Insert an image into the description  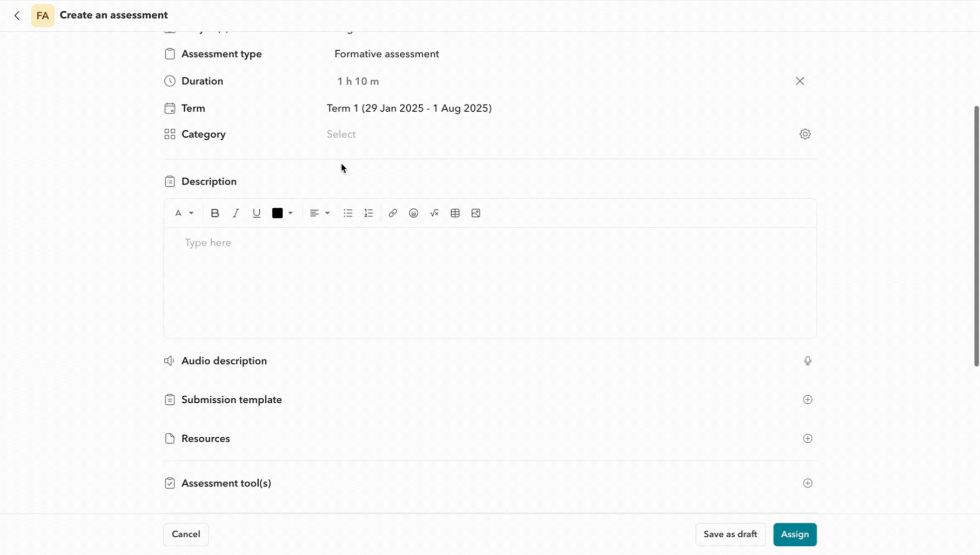coord(475,213)
